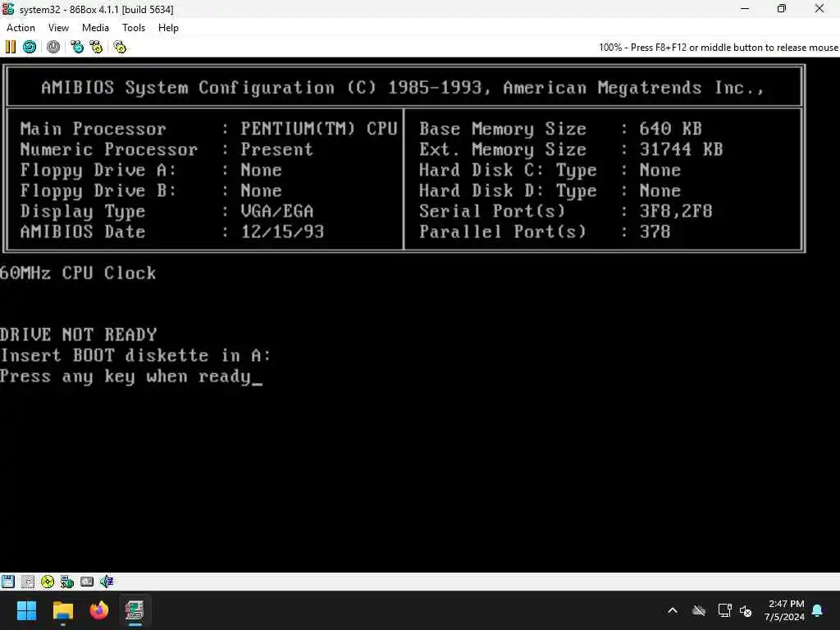
Task: Click the disconnected cloud tray icon
Action: 699,610
